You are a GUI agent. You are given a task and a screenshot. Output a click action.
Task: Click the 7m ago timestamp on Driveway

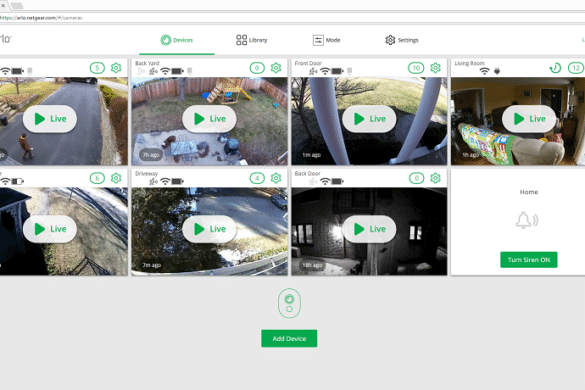[x=151, y=265]
